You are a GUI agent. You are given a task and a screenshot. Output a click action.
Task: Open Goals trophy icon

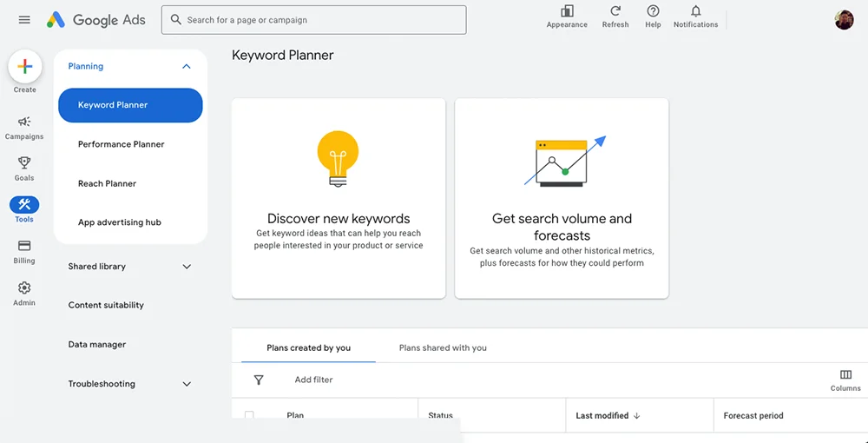24,163
